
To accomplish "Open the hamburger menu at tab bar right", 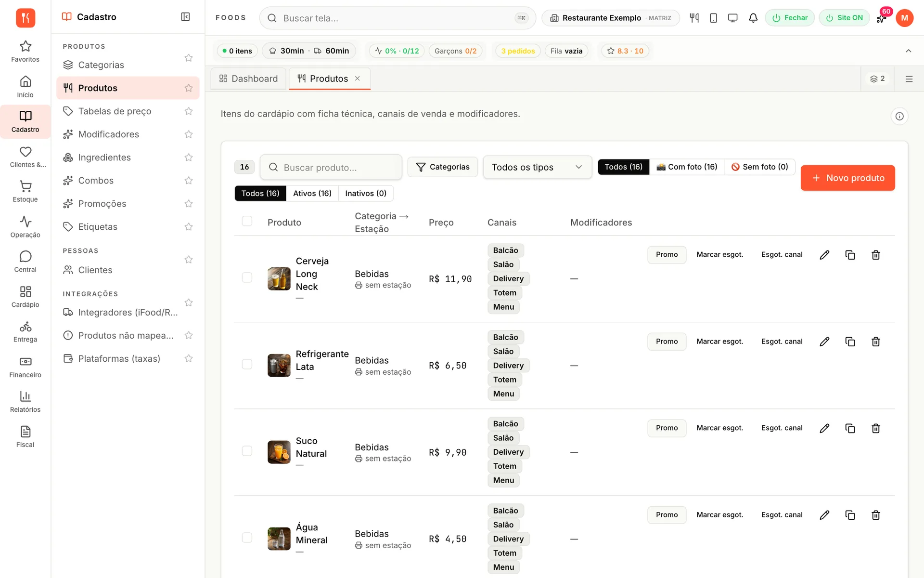I will pyautogui.click(x=909, y=79).
